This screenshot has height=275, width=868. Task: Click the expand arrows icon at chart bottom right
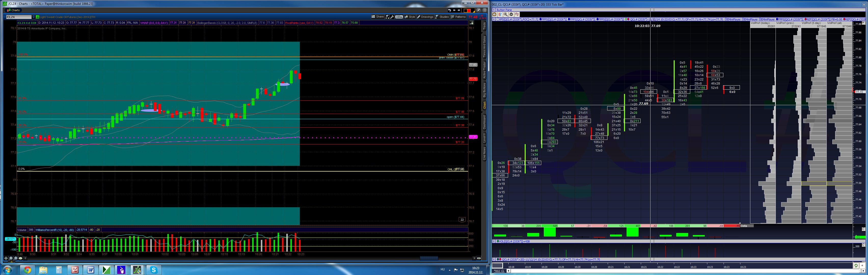tap(479, 258)
